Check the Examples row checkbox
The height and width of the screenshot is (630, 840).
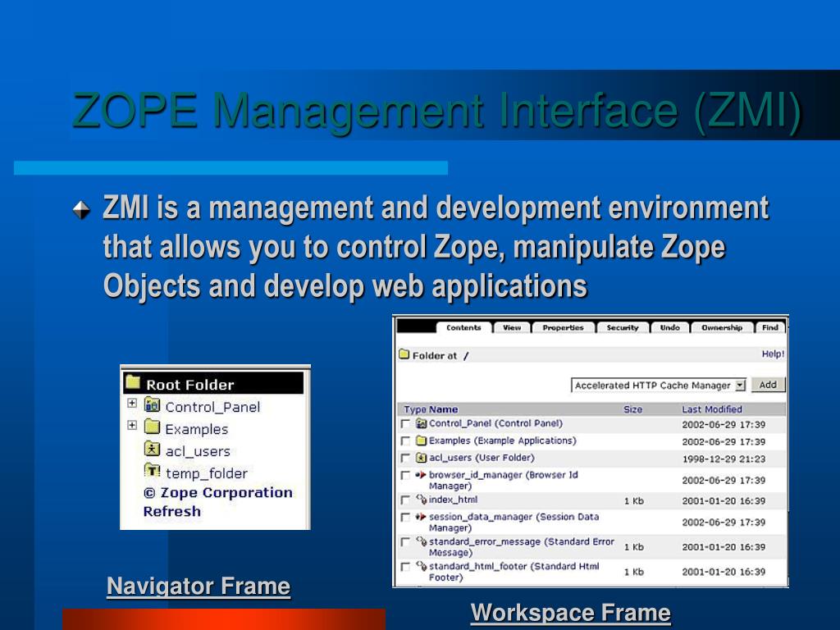coord(405,441)
